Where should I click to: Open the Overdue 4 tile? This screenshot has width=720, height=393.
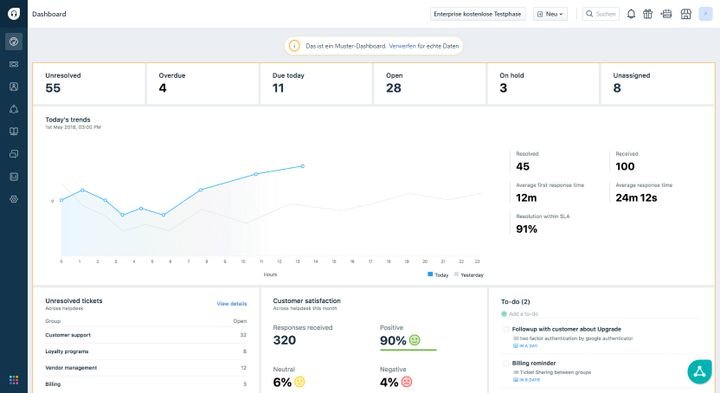(x=202, y=84)
